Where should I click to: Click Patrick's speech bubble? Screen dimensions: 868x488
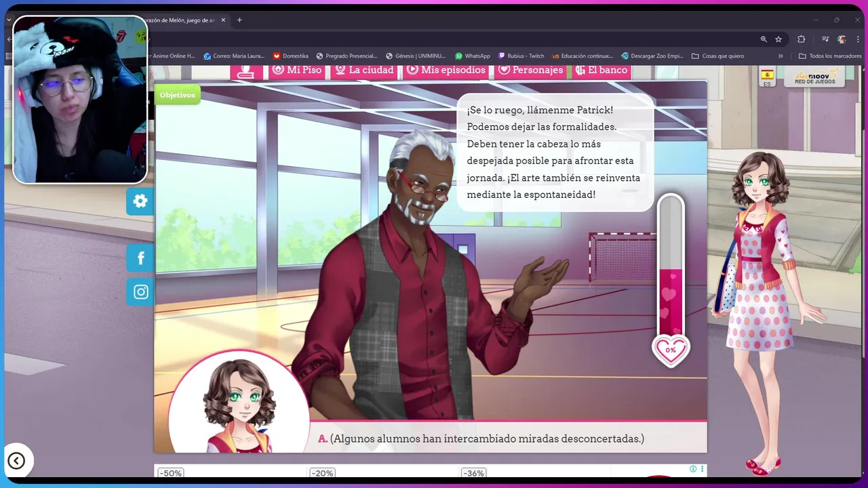(555, 152)
